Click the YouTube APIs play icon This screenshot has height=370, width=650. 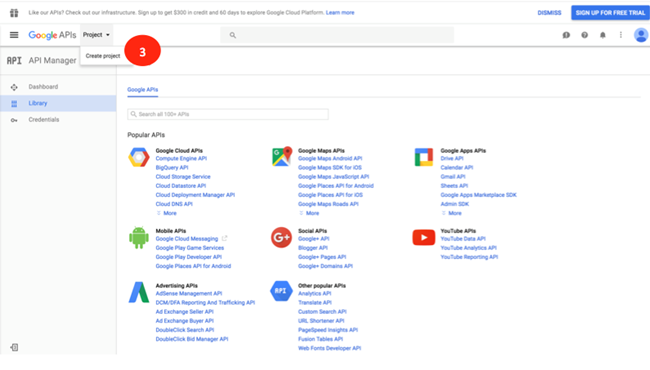coord(424,237)
